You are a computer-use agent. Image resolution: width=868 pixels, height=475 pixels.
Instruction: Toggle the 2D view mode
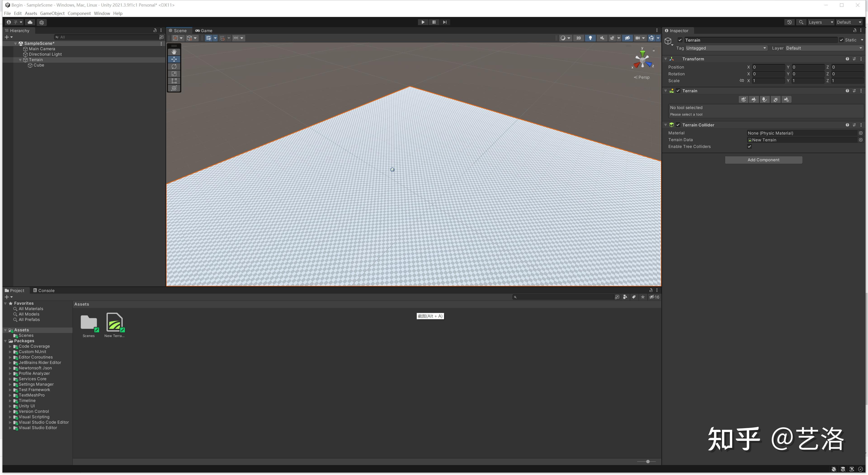579,38
